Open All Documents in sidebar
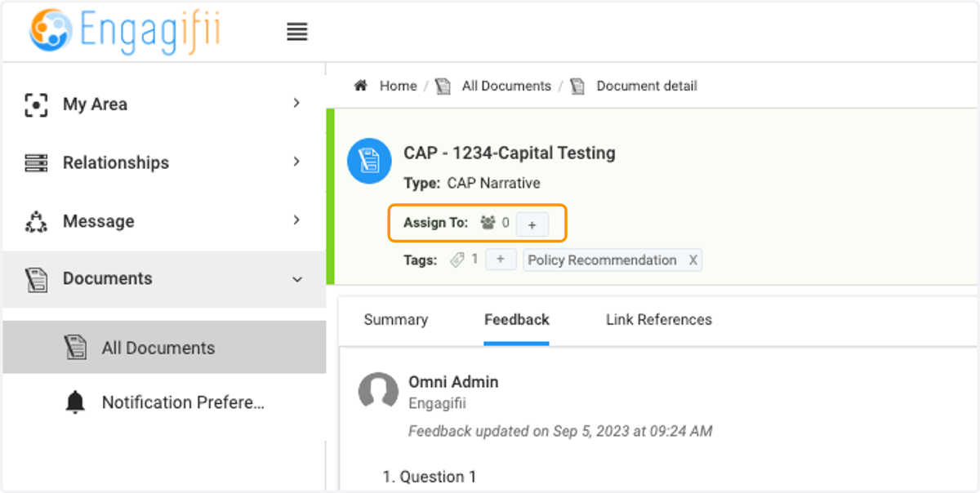 164,348
